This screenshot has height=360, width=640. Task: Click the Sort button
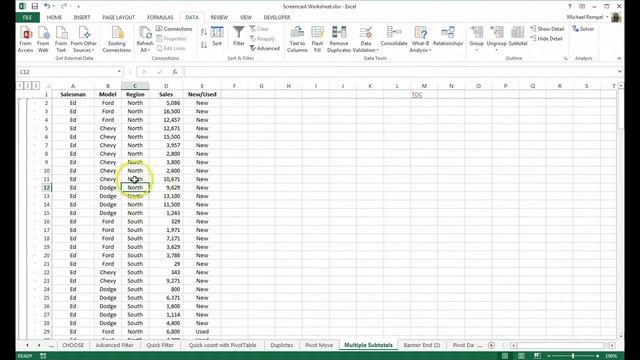coord(217,36)
